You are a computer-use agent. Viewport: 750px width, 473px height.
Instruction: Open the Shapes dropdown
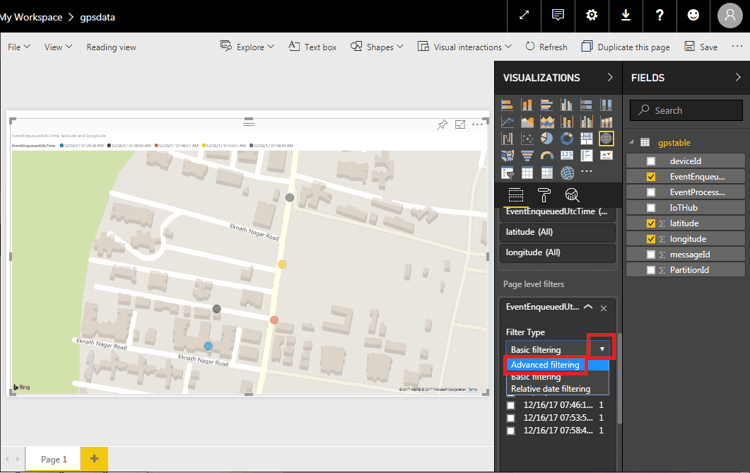pos(376,46)
